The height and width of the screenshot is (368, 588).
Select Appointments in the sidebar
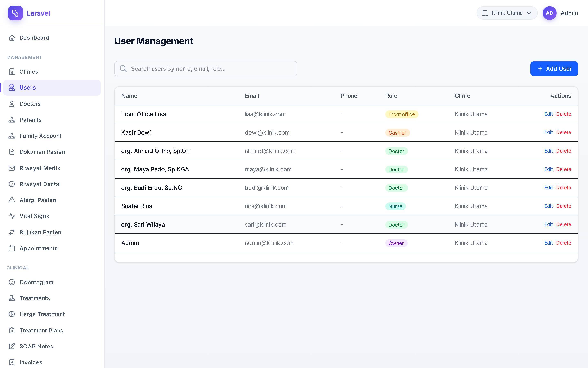pos(52,248)
